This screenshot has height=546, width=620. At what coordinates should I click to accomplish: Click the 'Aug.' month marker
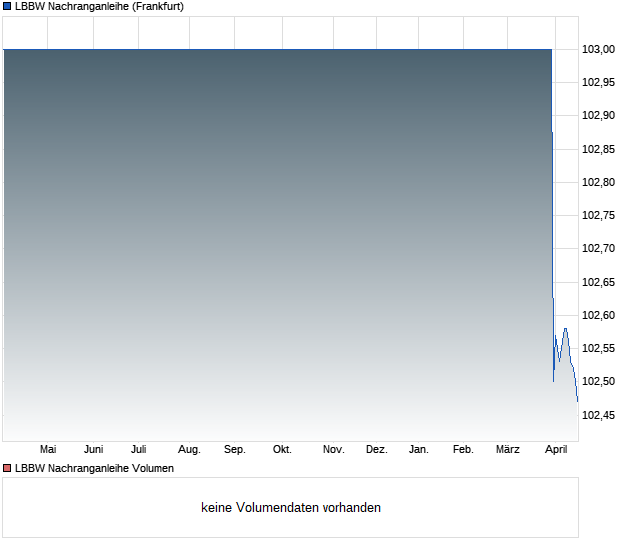[189, 450]
